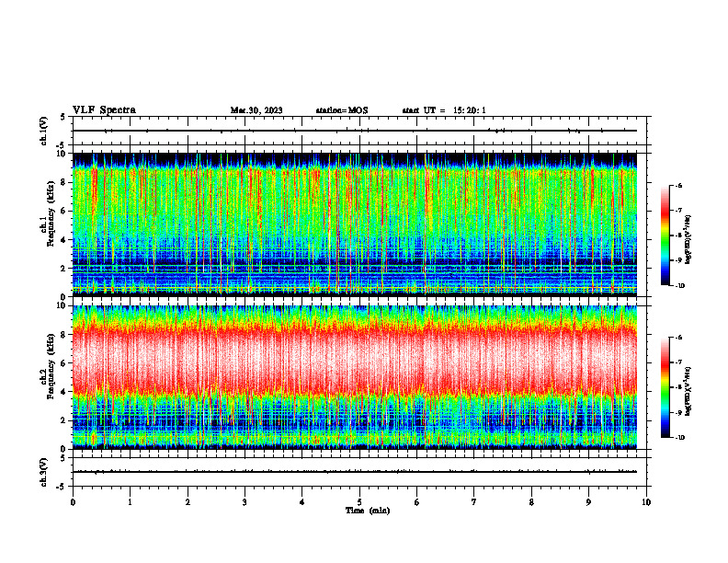Select the date text "Mar.30, 2023"
Viewport: 728px width, 563px height.
pos(256,110)
